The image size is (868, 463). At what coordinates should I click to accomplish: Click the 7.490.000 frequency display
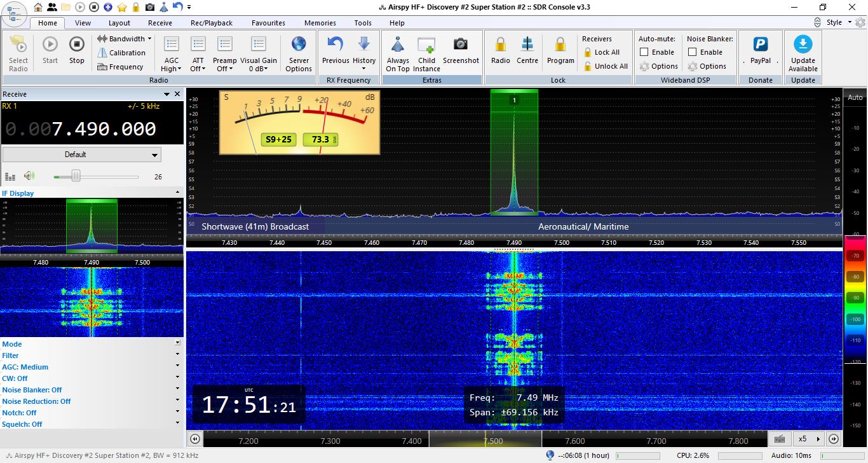coord(104,129)
